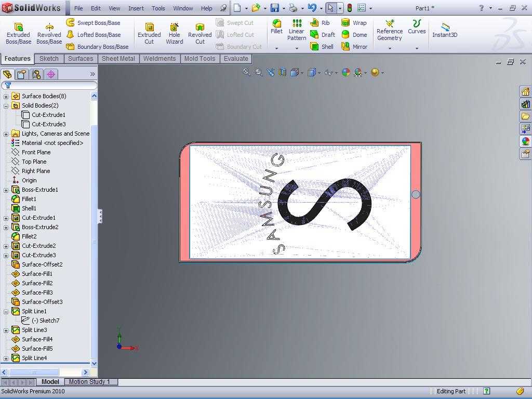Open the Curves dropdown arrow
This screenshot has height=399, width=532.
click(417, 48)
